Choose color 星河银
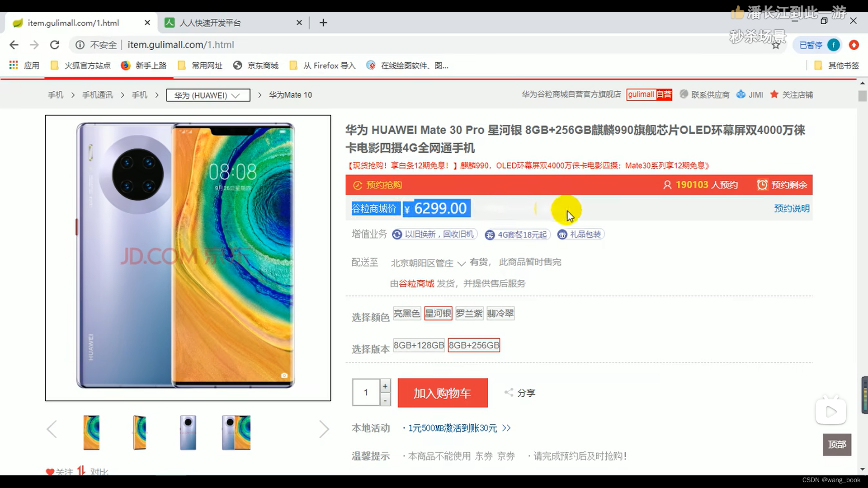 point(438,313)
